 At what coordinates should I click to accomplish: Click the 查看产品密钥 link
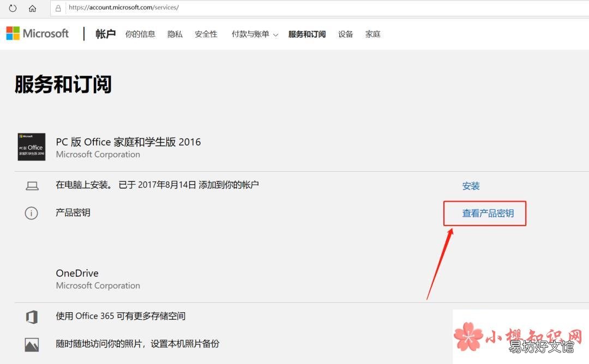click(488, 213)
